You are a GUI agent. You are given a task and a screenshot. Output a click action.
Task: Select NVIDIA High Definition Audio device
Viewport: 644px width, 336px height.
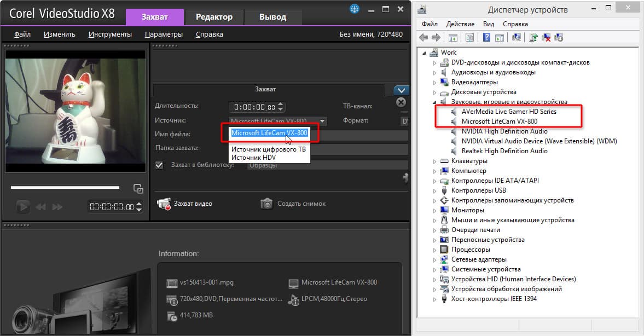coord(504,131)
